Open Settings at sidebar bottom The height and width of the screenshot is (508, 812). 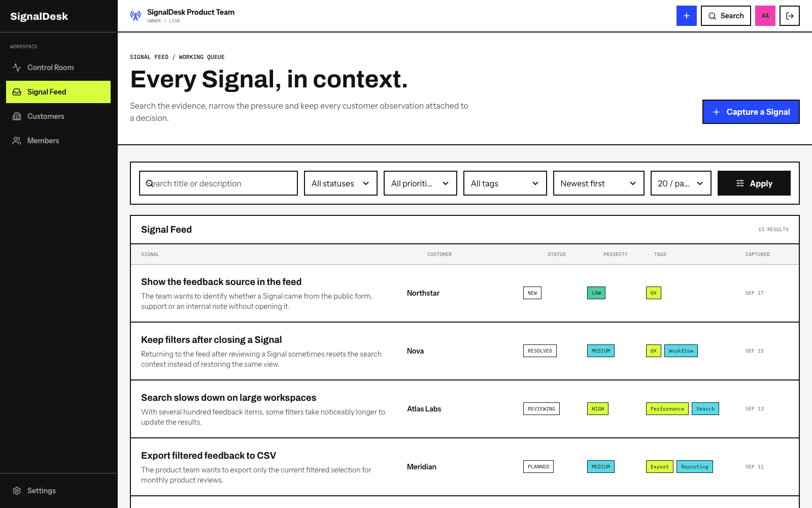58,491
